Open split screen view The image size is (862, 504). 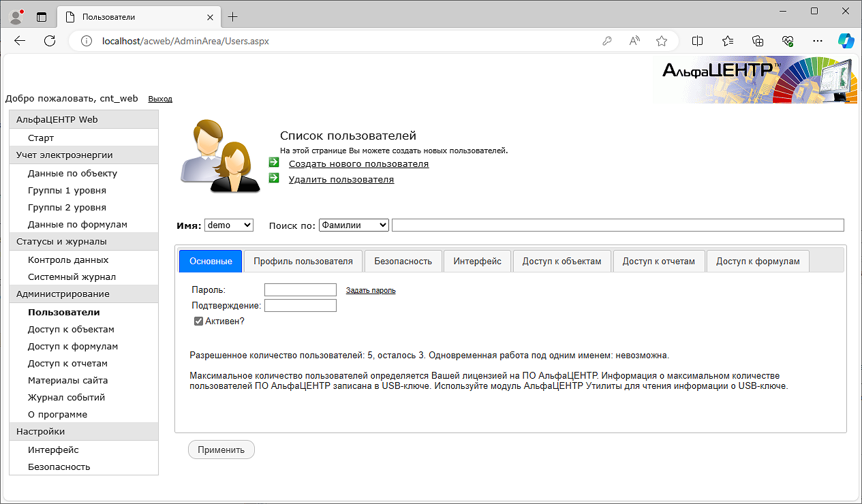click(697, 41)
